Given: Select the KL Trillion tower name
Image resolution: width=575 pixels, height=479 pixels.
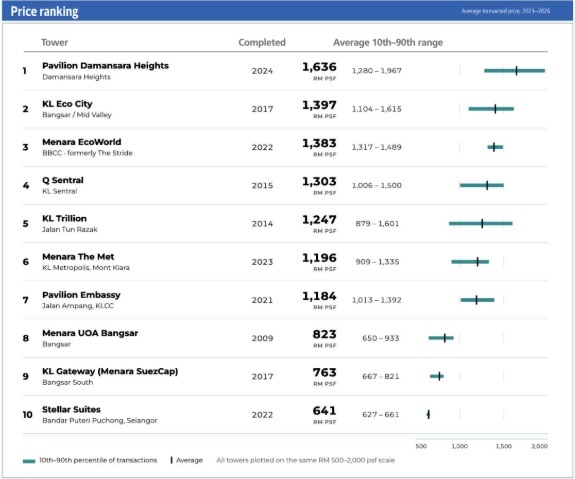Looking at the screenshot, I should pyautogui.click(x=64, y=218).
